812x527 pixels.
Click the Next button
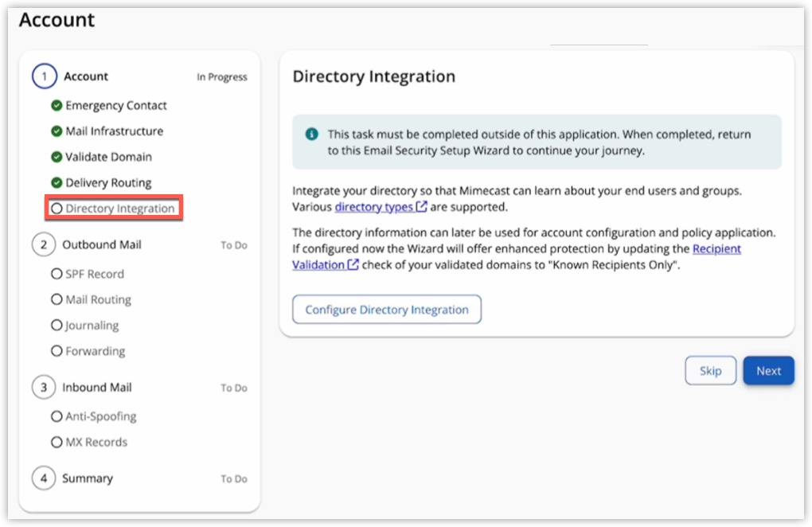click(x=767, y=370)
